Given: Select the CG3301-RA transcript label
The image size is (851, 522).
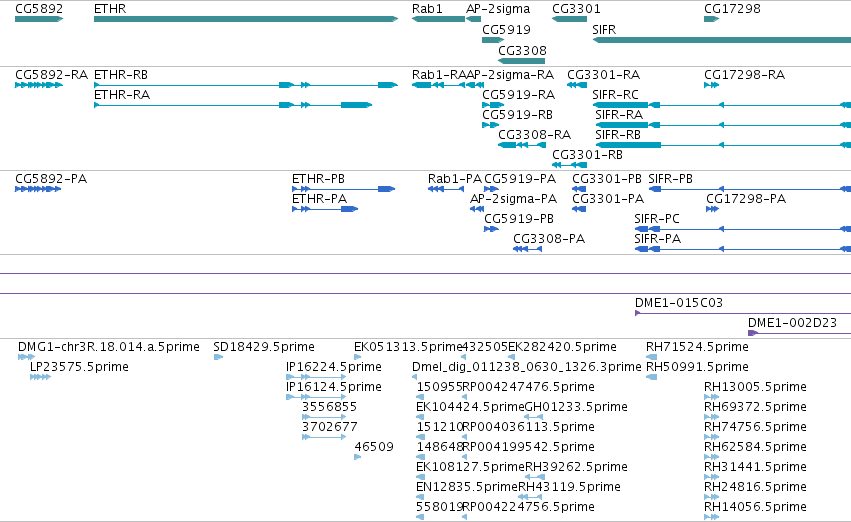Looking at the screenshot, I should coord(604,74).
